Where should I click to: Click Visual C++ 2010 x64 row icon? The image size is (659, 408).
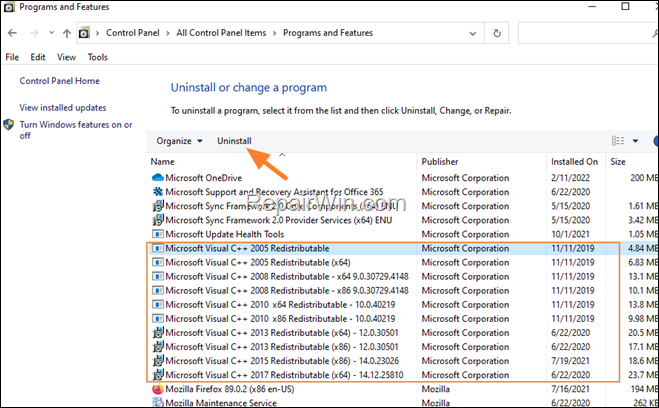pos(158,305)
